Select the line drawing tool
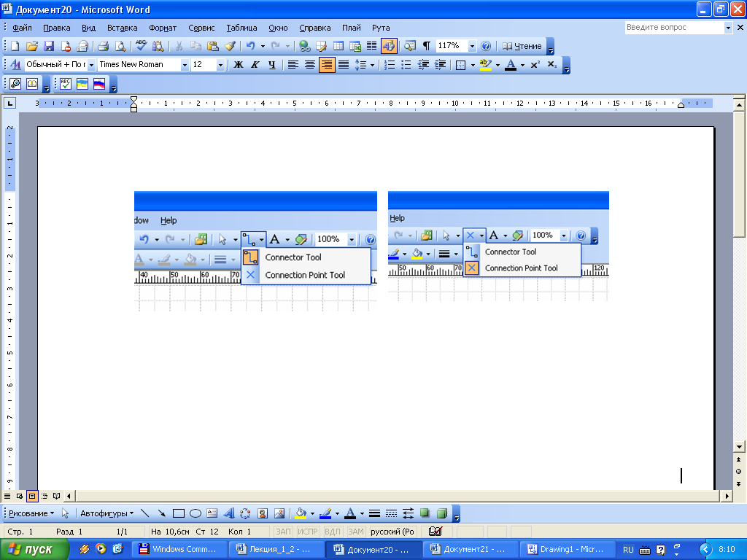The image size is (747, 560). (x=145, y=513)
